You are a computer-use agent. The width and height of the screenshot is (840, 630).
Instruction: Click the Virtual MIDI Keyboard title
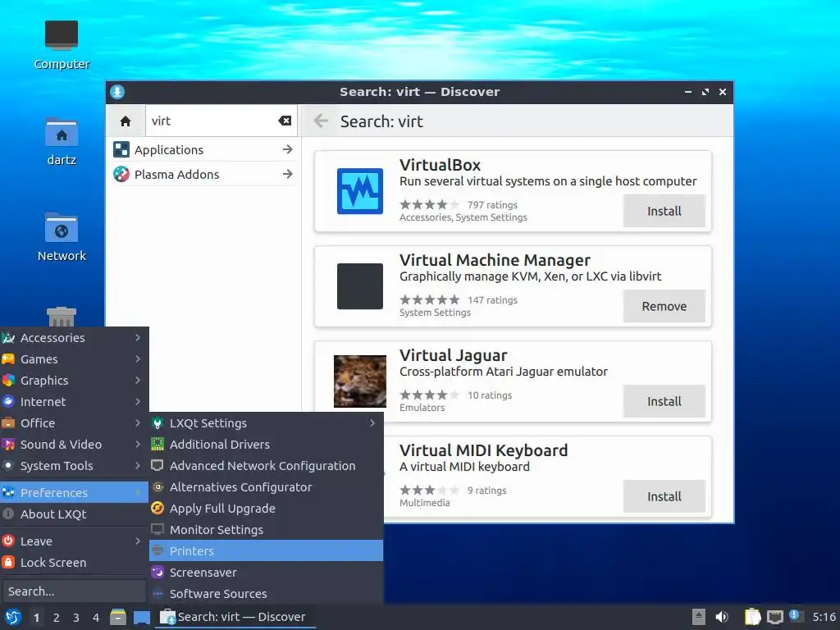(483, 450)
